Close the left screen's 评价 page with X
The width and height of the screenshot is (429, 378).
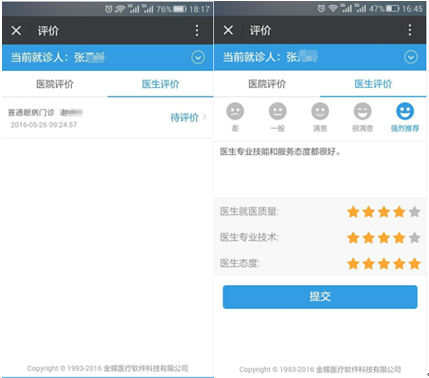16,31
